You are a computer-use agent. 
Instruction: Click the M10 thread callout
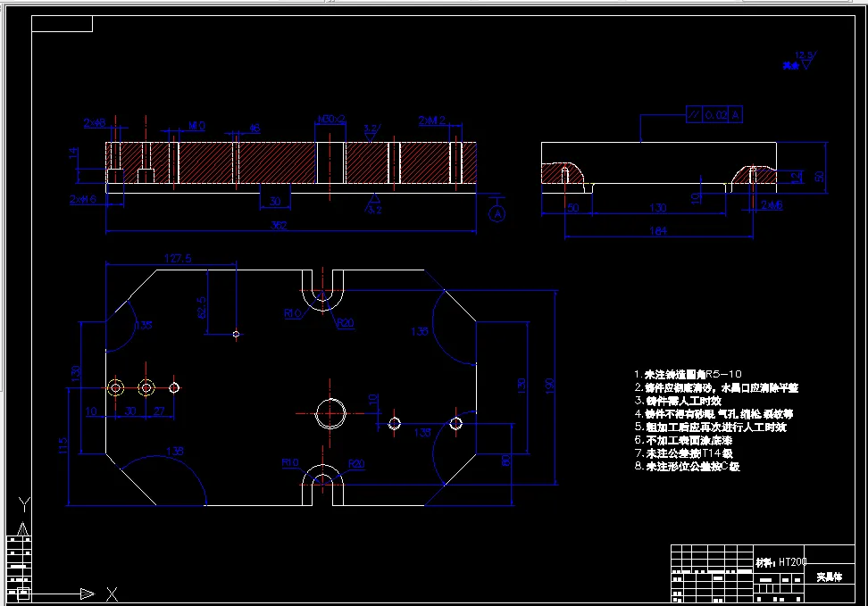(x=196, y=126)
